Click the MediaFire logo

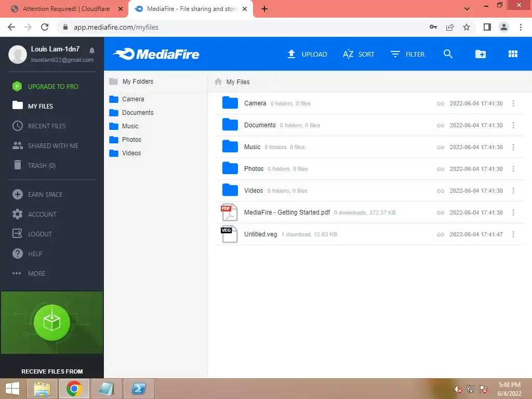[156, 54]
